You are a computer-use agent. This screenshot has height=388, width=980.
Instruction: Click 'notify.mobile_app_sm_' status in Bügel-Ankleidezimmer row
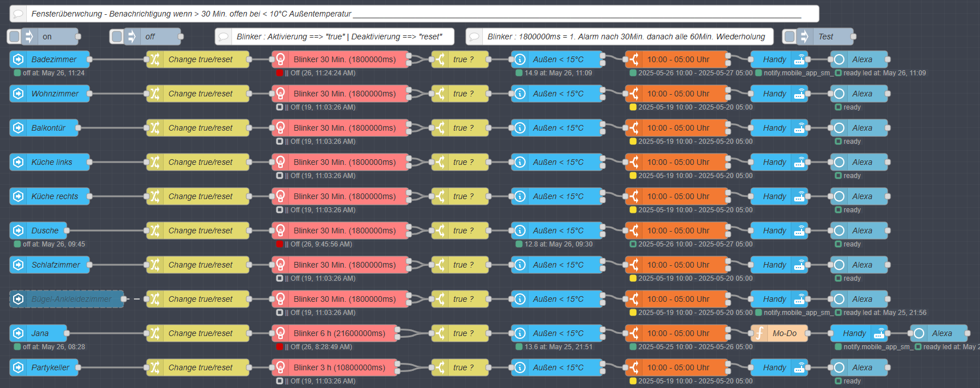(798, 313)
